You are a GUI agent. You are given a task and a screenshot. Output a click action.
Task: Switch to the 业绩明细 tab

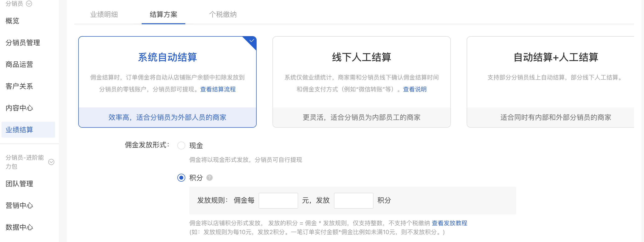pos(104,15)
